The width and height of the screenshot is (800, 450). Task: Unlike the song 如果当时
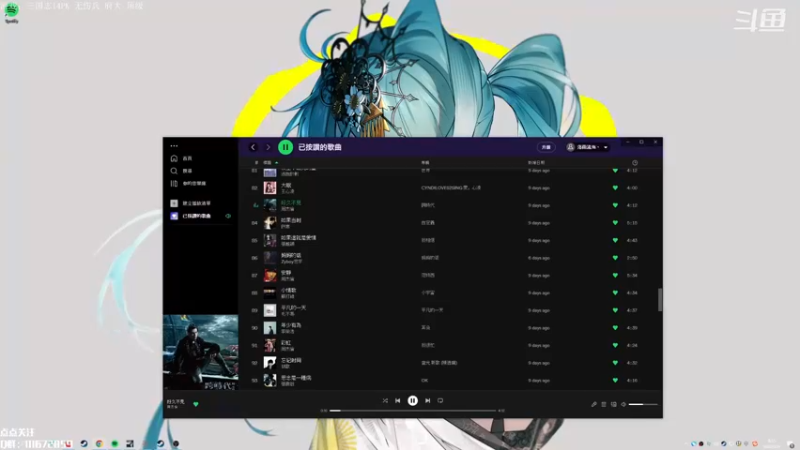(x=615, y=223)
